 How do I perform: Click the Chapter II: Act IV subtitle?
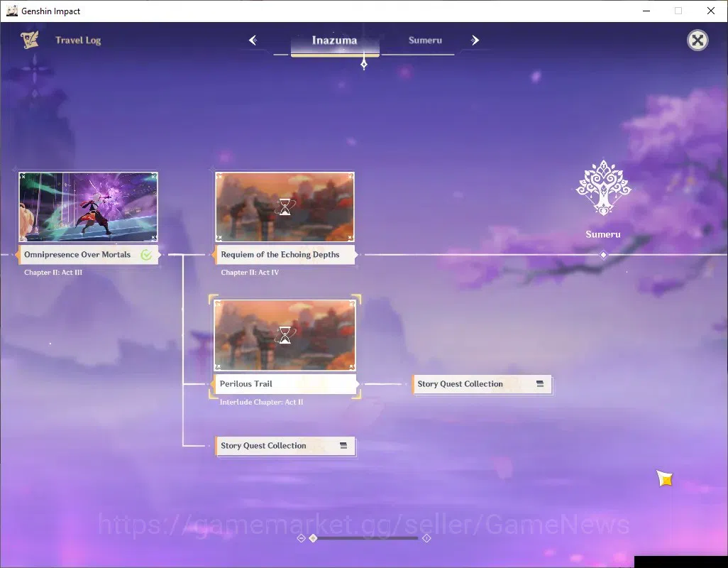pos(250,272)
